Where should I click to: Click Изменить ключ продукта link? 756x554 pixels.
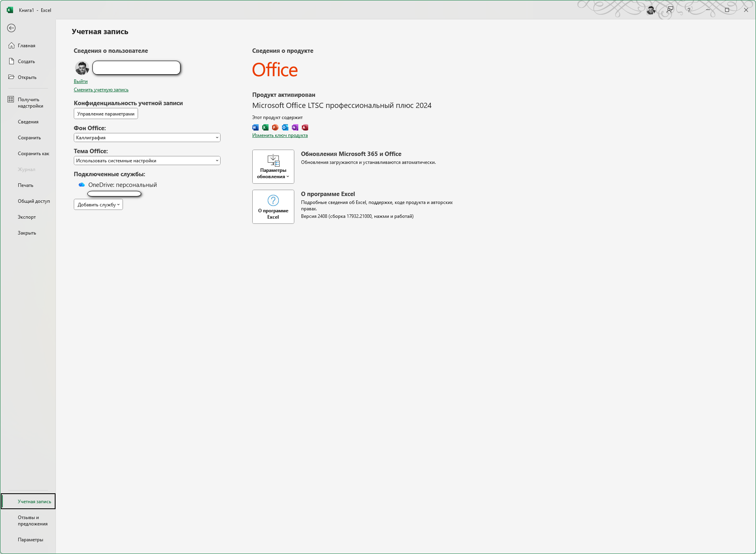click(x=280, y=135)
